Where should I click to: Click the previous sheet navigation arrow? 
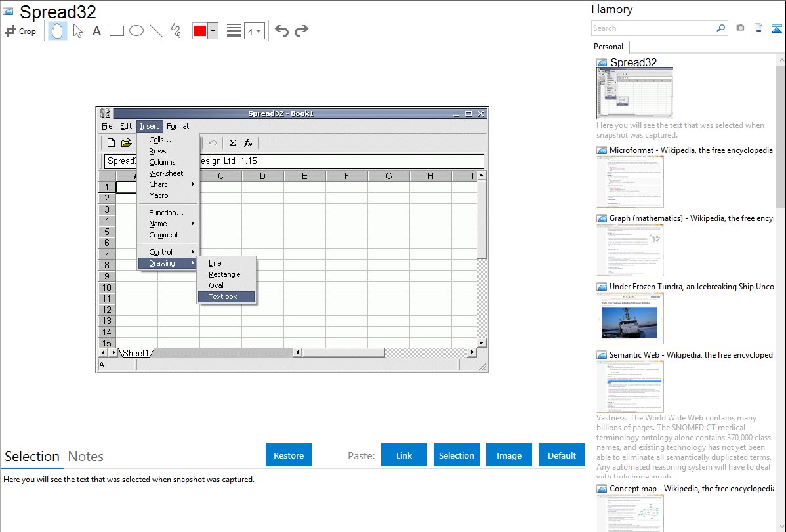click(x=103, y=353)
